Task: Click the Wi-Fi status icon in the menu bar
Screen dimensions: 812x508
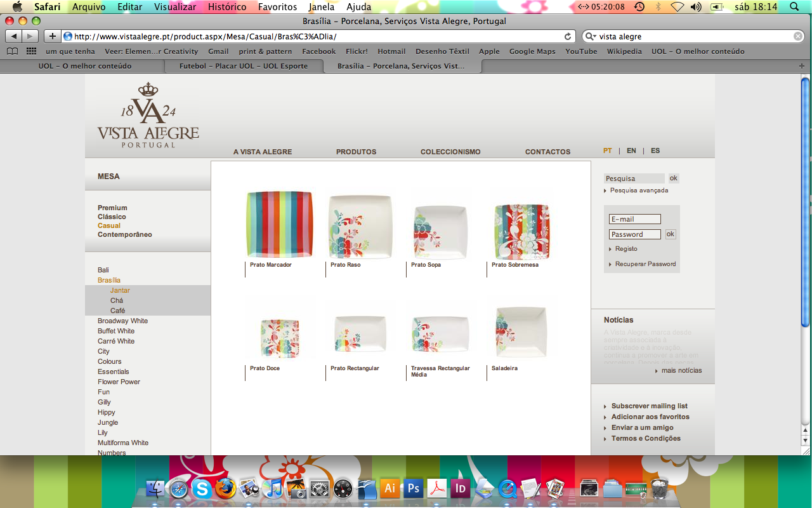Action: [677, 6]
